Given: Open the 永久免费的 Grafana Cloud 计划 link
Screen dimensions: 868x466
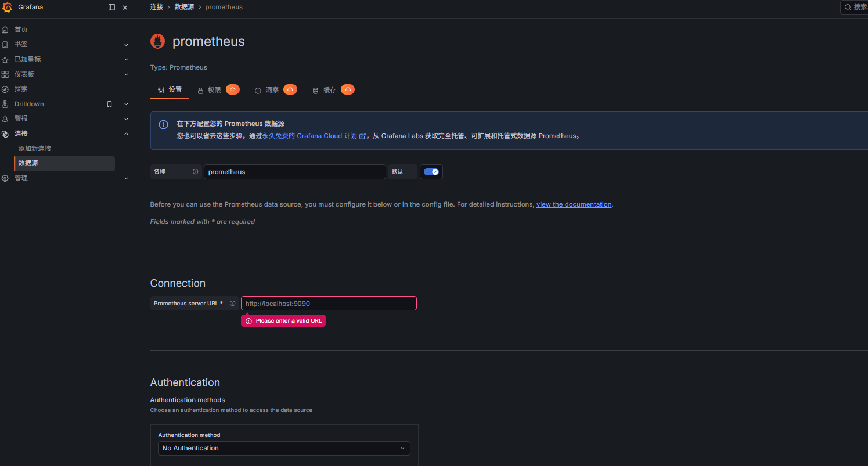Looking at the screenshot, I should (x=314, y=136).
